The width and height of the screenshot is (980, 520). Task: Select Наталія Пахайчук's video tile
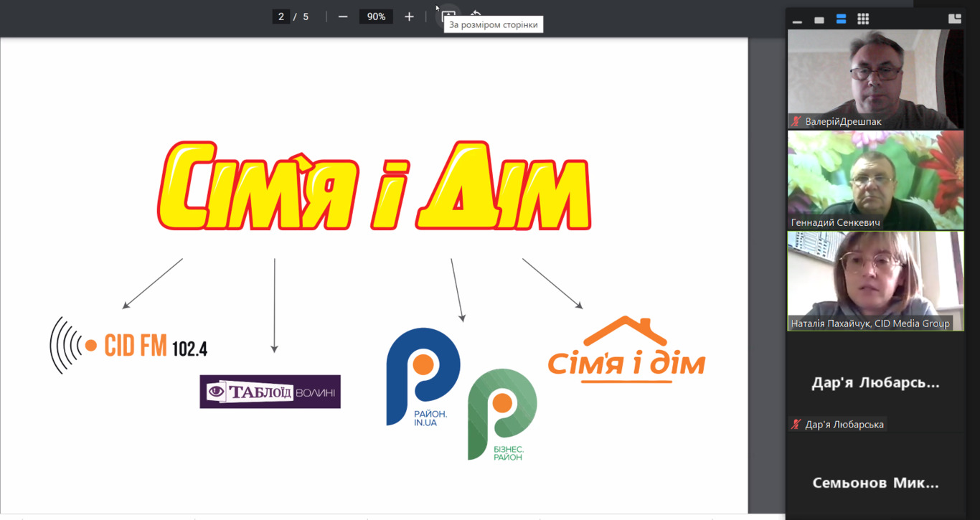pyautogui.click(x=875, y=281)
